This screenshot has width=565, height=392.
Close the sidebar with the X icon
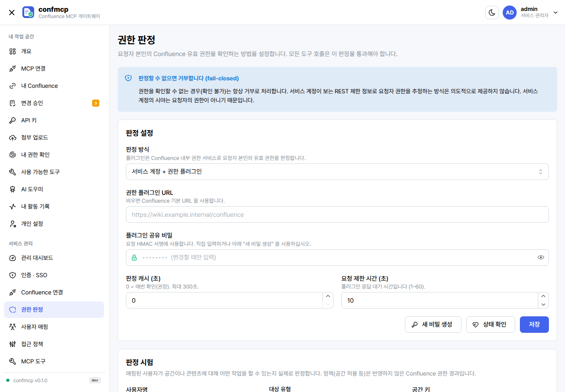(x=12, y=13)
